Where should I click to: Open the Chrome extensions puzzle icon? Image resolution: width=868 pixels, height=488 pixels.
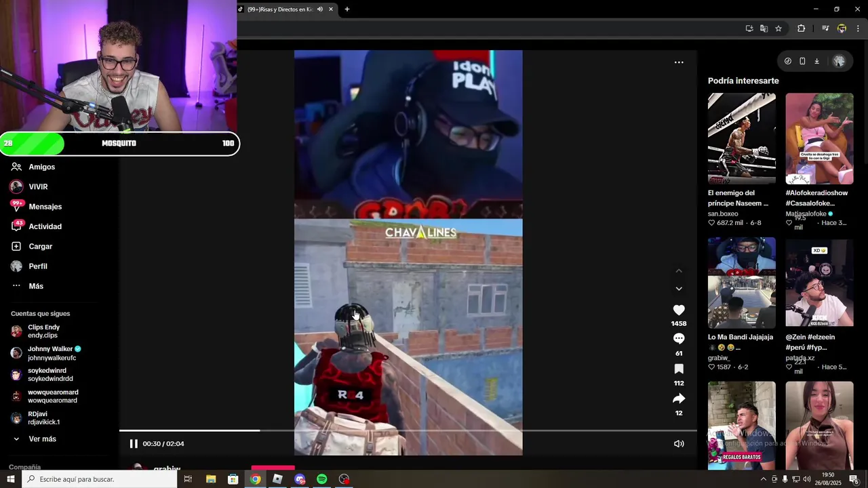pyautogui.click(x=801, y=28)
